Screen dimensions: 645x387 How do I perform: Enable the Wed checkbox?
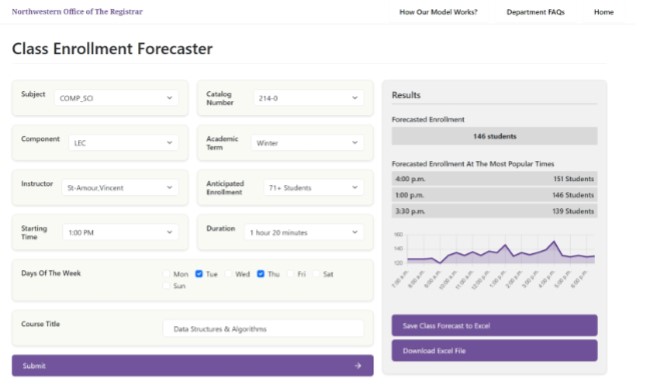click(228, 274)
